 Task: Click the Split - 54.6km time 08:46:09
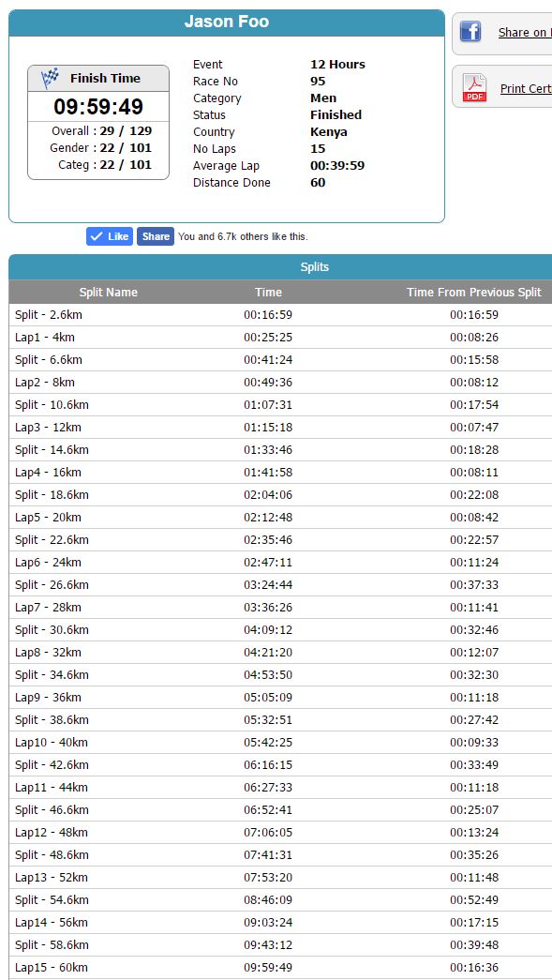coord(268,900)
